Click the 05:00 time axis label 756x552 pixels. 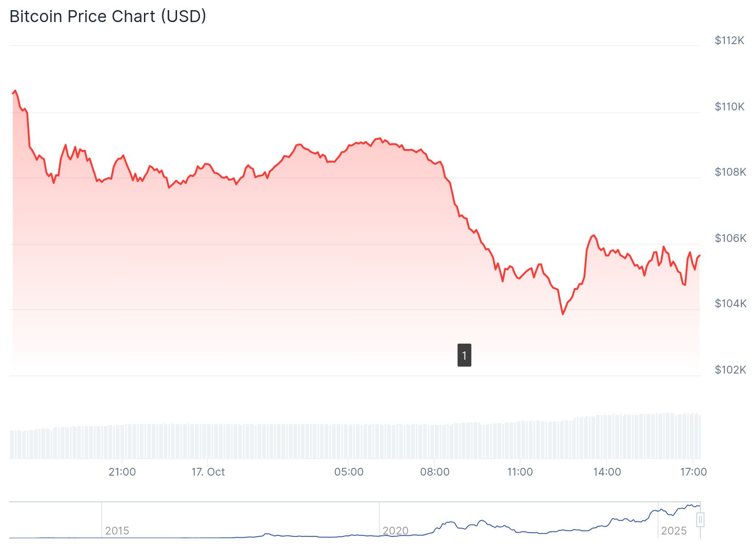pyautogui.click(x=349, y=472)
